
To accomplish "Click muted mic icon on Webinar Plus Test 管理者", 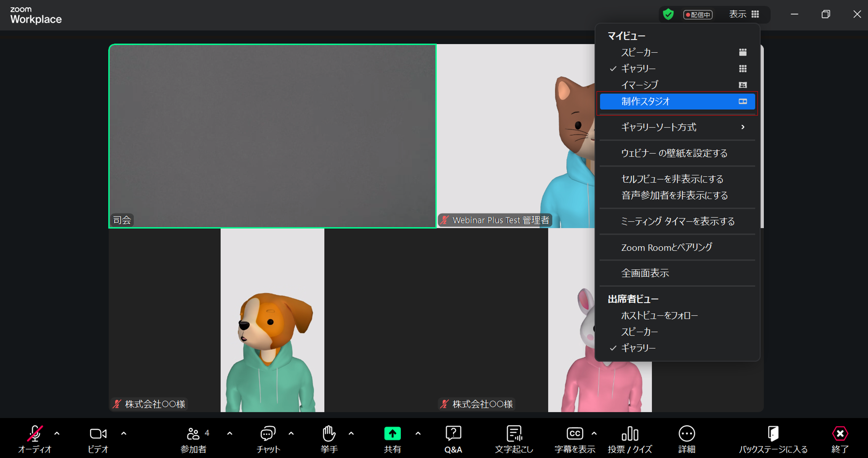I will pos(444,220).
